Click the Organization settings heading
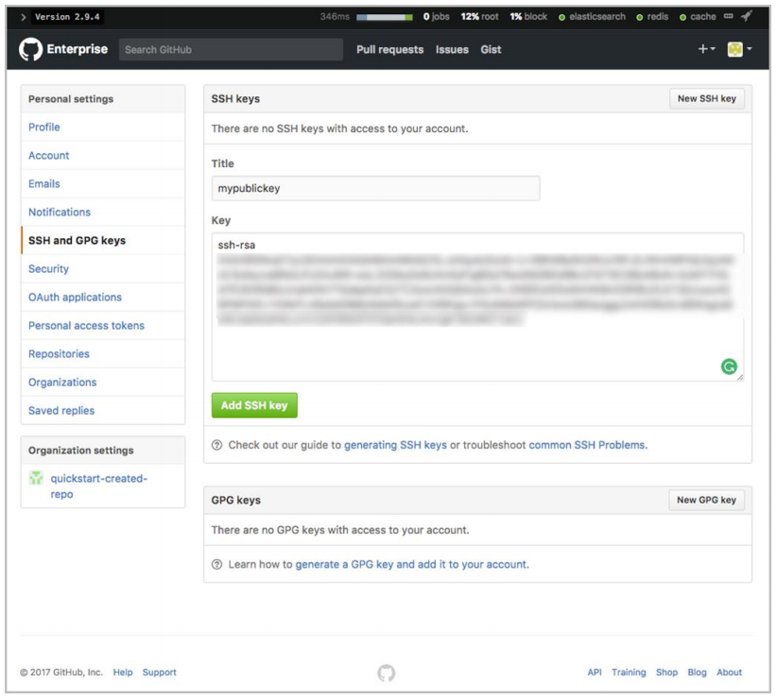Viewport: 777px width, 700px height. click(80, 451)
